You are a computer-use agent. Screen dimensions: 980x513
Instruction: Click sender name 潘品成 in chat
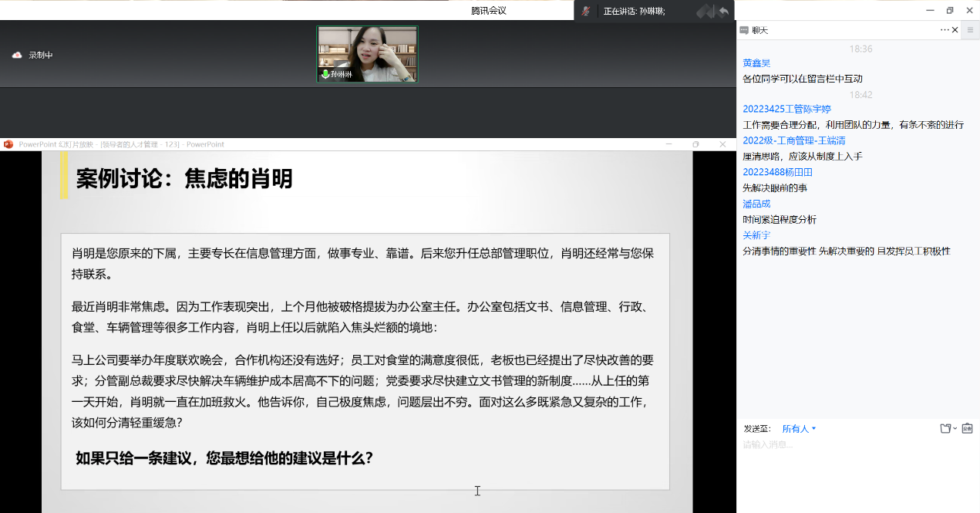(x=756, y=204)
